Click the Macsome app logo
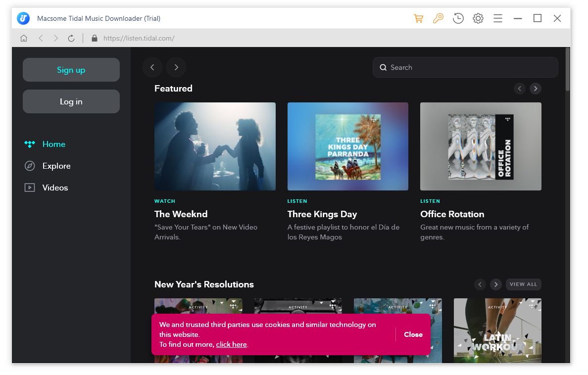Viewport: 588px width, 375px height. click(x=23, y=18)
